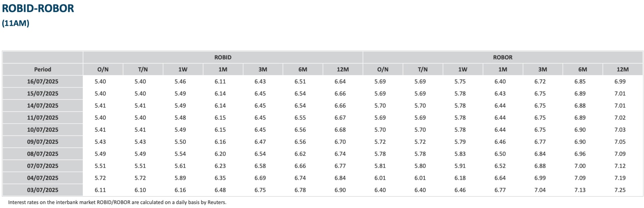644x208 pixels.
Task: Select the 03/07/2025 date row
Action: (x=43, y=190)
